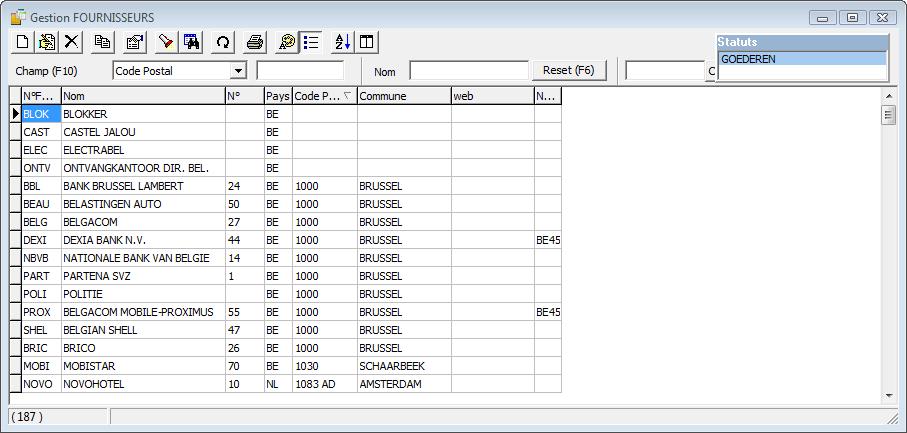Screen dimensions: 907x433
Task: Click the Gestion FOURNISSEURS title bar icon
Action: (19, 17)
